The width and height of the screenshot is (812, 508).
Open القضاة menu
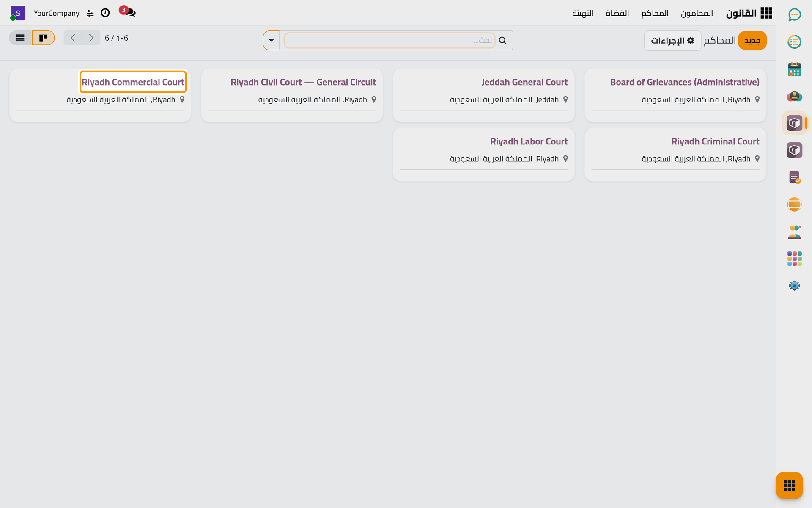point(617,13)
